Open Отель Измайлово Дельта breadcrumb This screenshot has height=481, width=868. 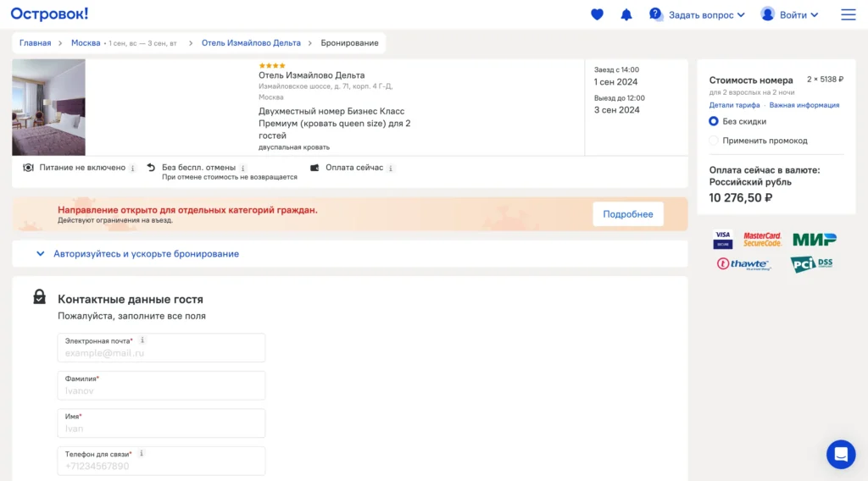(x=251, y=42)
